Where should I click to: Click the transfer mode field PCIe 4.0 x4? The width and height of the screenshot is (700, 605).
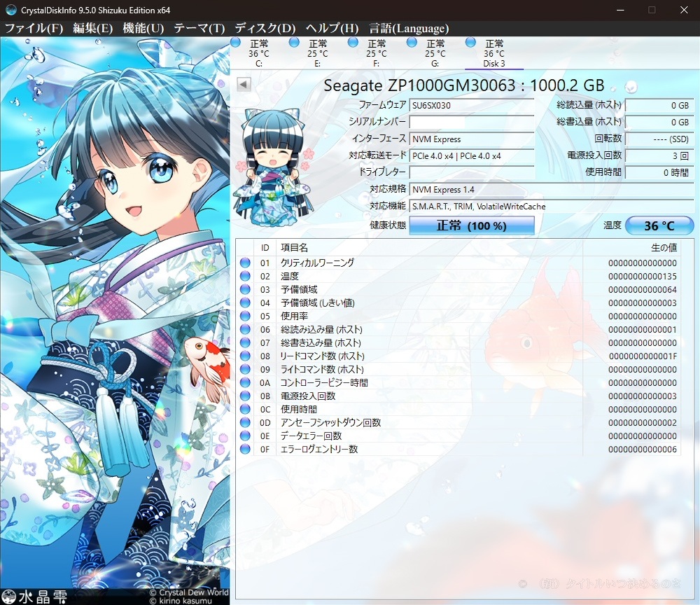tap(471, 156)
